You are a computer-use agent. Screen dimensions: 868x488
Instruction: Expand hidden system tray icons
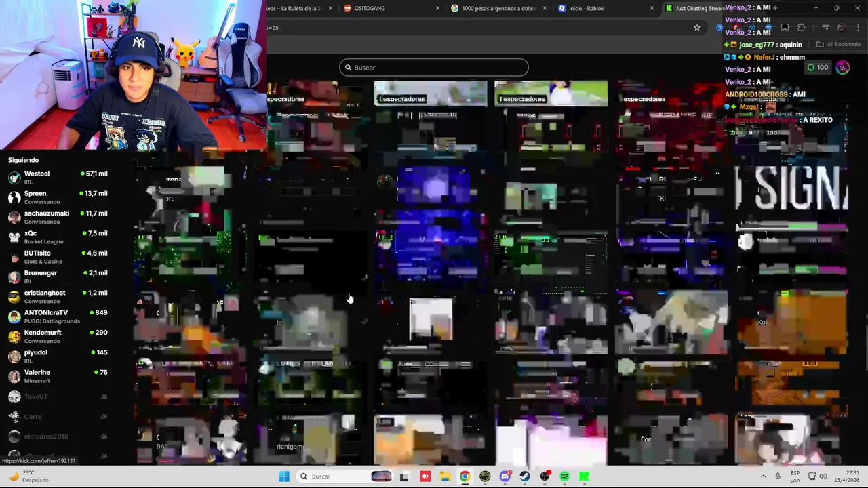coord(763,476)
